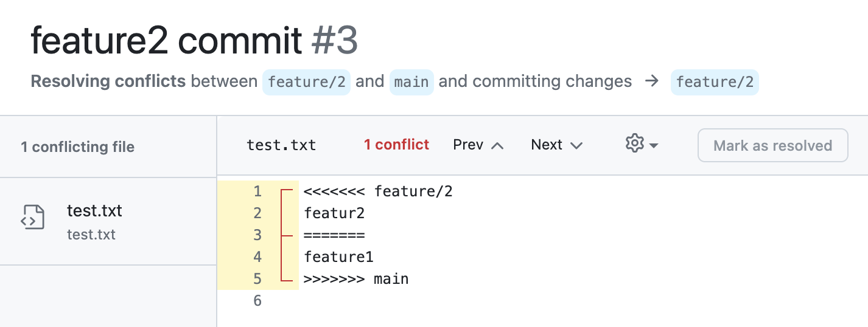The height and width of the screenshot is (327, 868).
Task: Click line number 6 in the gutter
Action: point(257,301)
